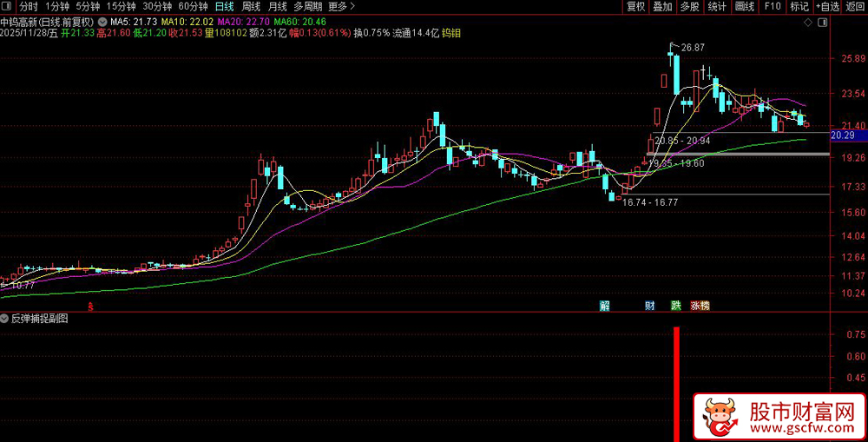Click the 16.74 - 16.77 gap label
This screenshot has width=868, height=442.
tap(650, 202)
